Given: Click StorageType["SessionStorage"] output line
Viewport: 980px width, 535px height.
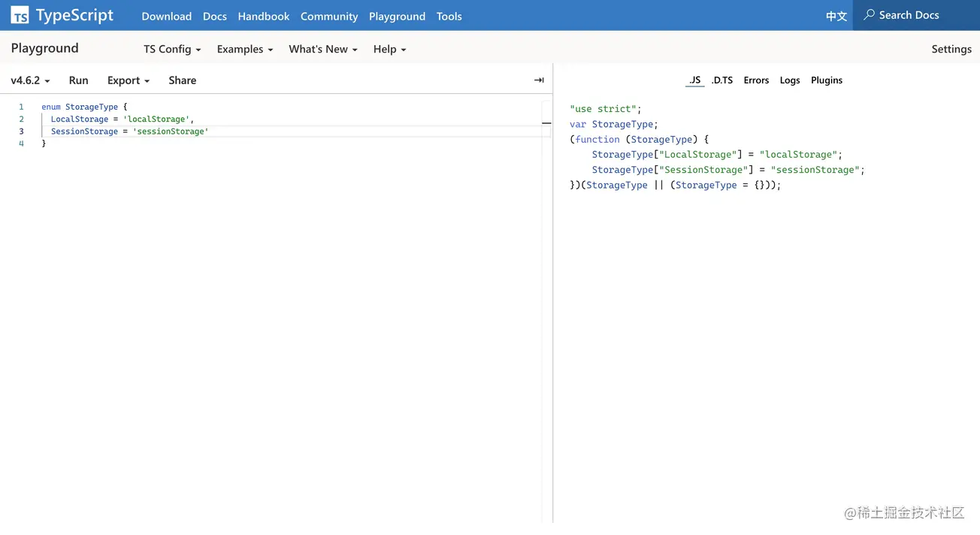Looking at the screenshot, I should coord(728,170).
